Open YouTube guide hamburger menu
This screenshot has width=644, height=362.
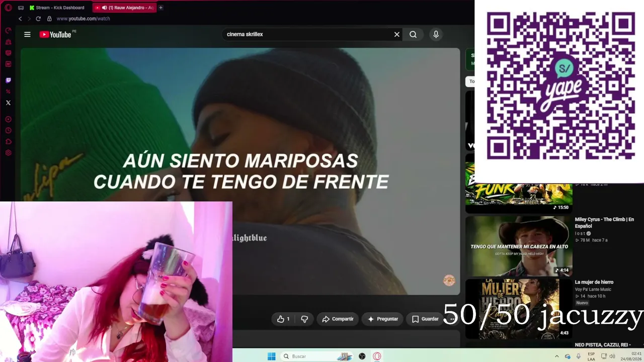[x=27, y=34]
